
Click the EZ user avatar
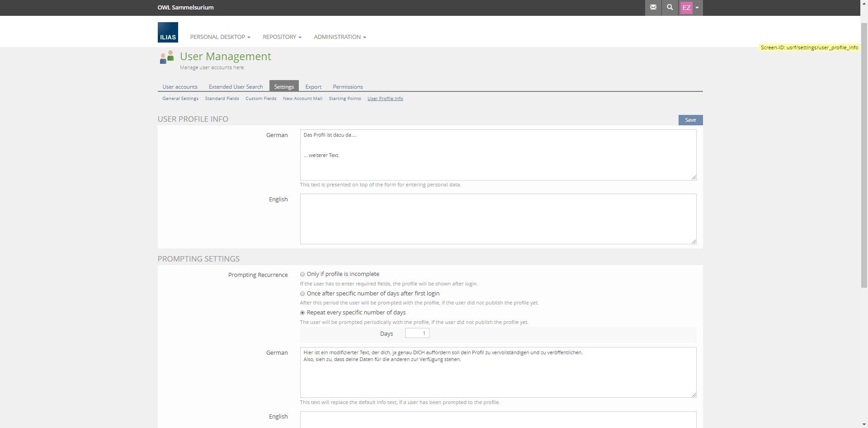(x=686, y=8)
